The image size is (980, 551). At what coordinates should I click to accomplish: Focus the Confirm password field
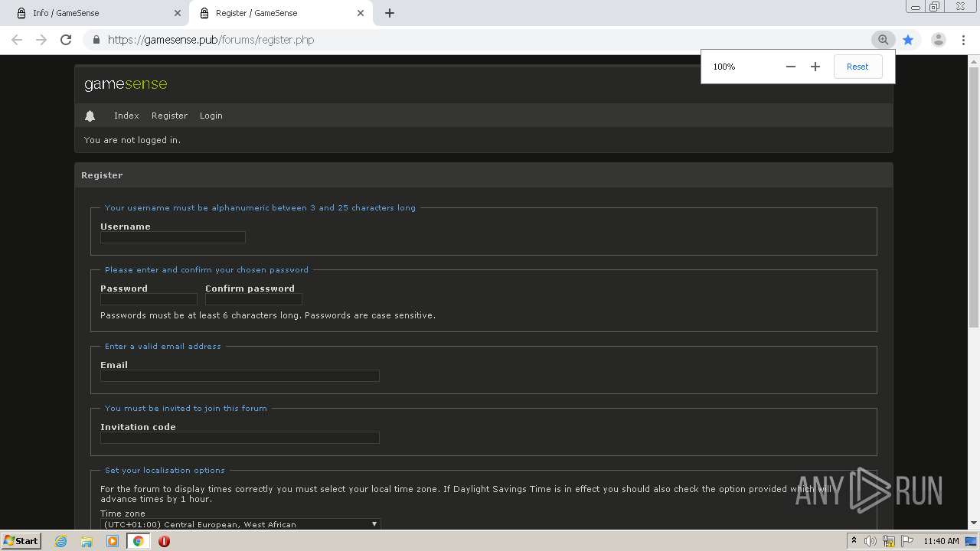point(253,299)
